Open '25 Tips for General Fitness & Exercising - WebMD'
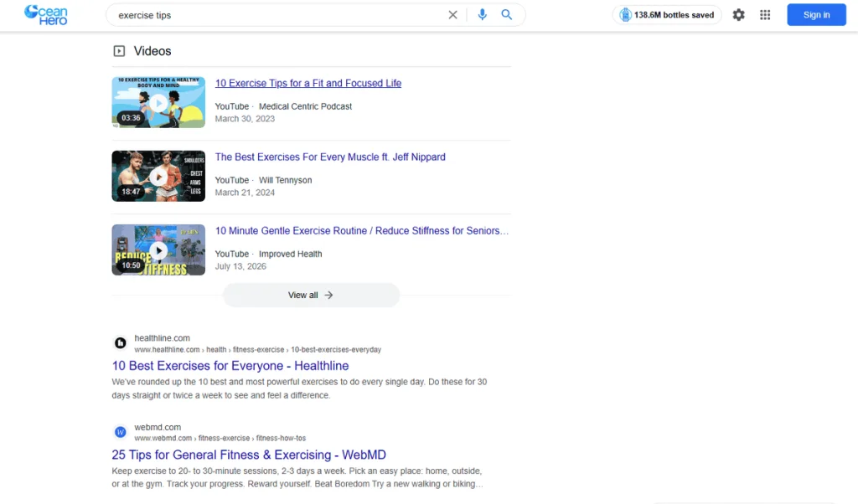This screenshot has width=858, height=504. coord(249,455)
